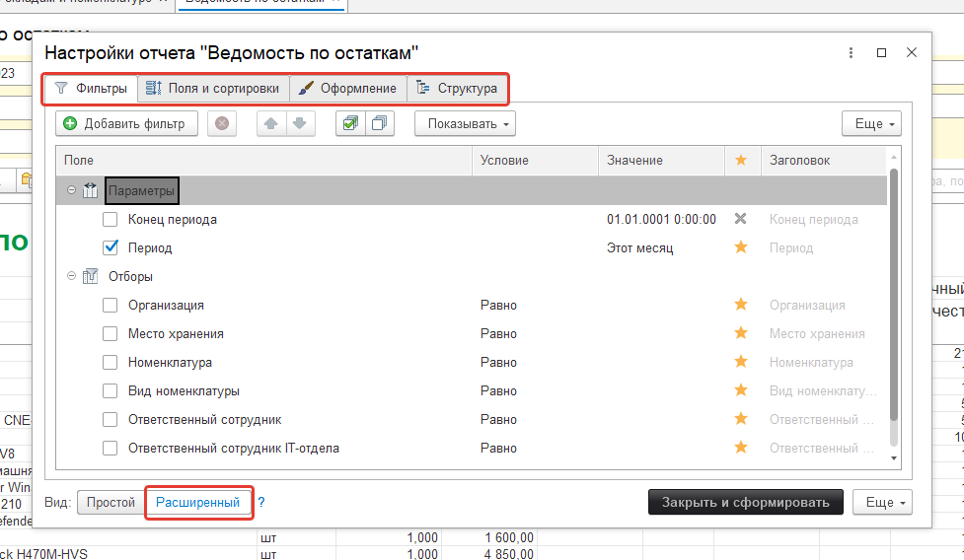
Task: Open the upper Еще dropdown menu
Action: click(x=871, y=123)
